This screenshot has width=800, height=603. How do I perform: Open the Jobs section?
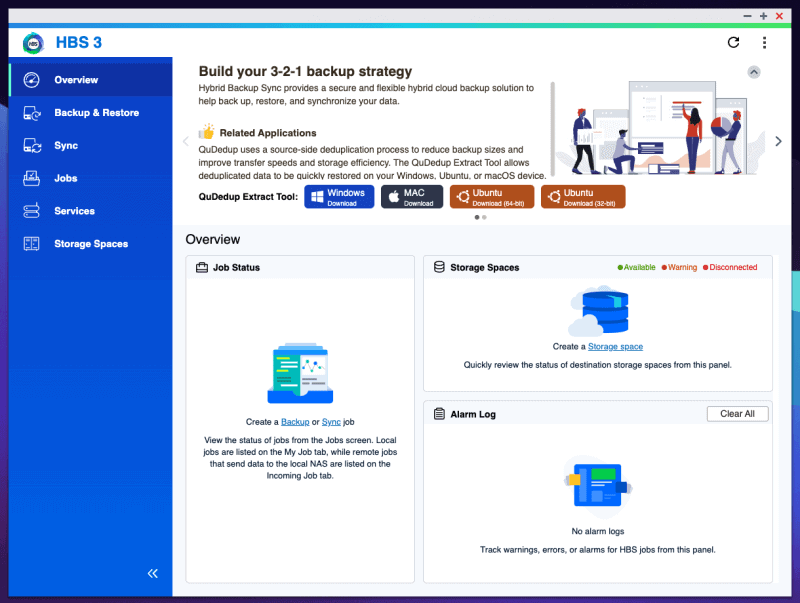(91, 178)
